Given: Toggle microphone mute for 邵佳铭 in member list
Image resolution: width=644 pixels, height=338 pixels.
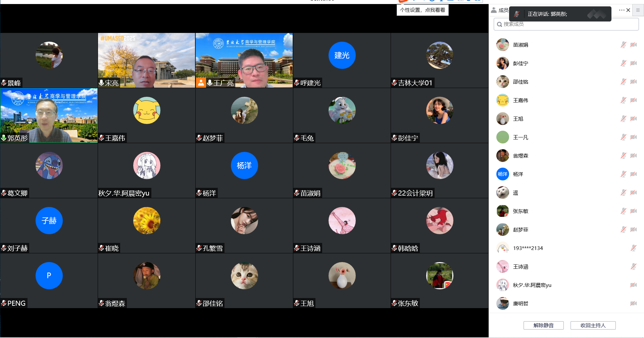Looking at the screenshot, I should point(623,82).
